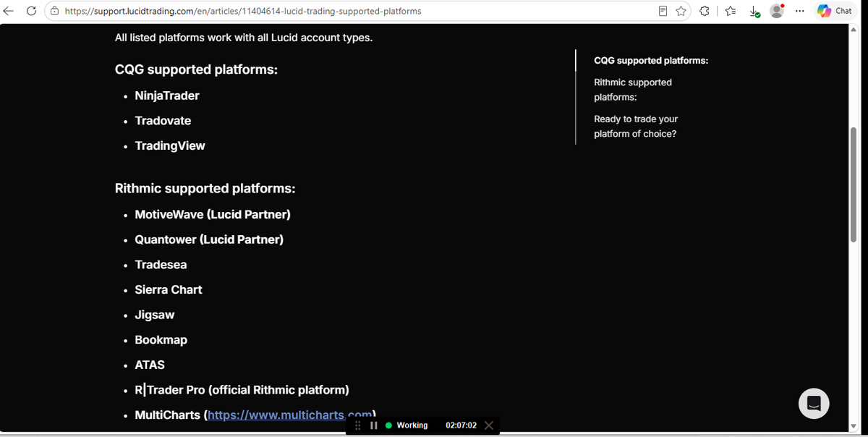Grab the recorder bar drag handle
Screen dimensions: 868x437
[x=358, y=425]
